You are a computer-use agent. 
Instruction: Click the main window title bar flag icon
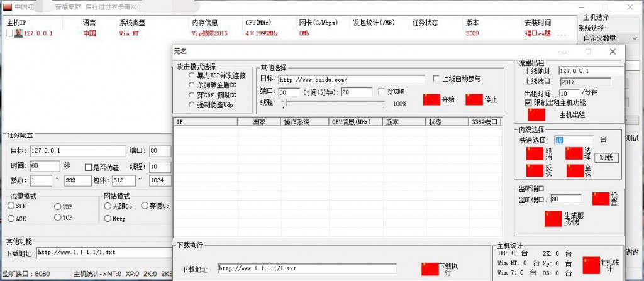point(8,7)
